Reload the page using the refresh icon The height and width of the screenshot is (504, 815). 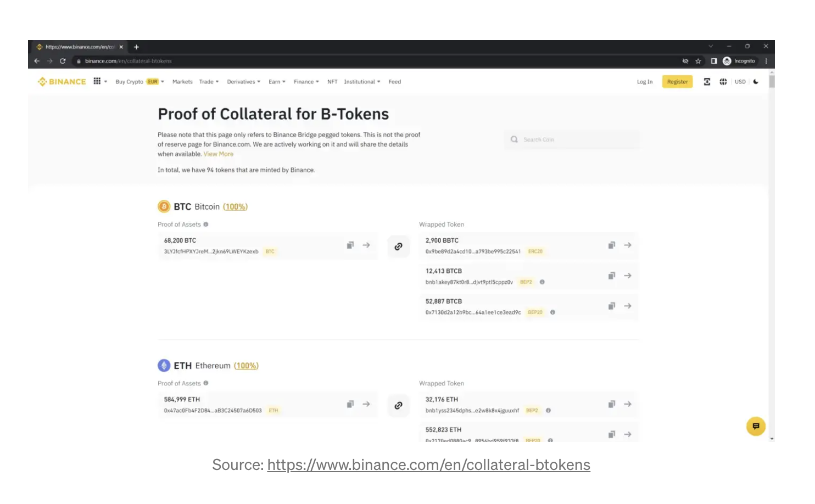(63, 61)
